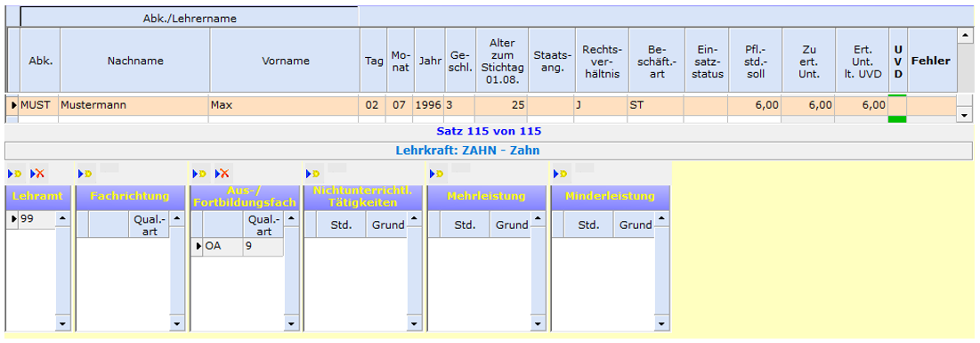Delete Aus-/Fortbildungsfach record icon
The width and height of the screenshot is (980, 343).
pos(223,174)
